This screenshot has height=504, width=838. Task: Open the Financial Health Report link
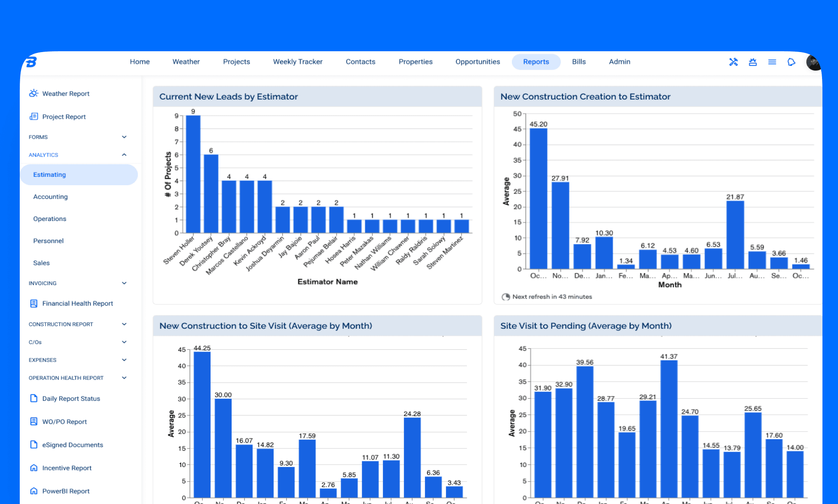[x=77, y=303]
